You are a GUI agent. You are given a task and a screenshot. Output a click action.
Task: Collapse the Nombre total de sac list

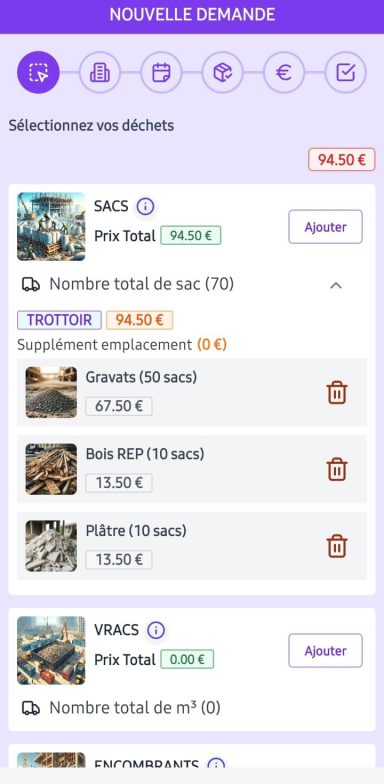pos(336,285)
